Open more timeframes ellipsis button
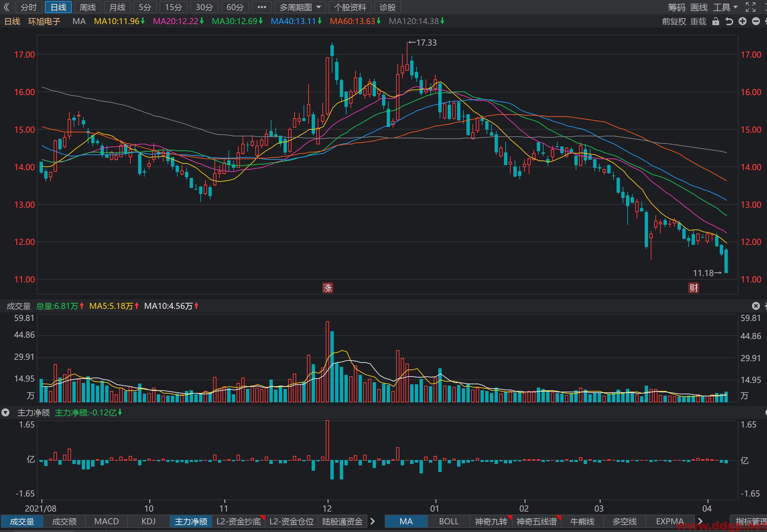 coord(262,7)
